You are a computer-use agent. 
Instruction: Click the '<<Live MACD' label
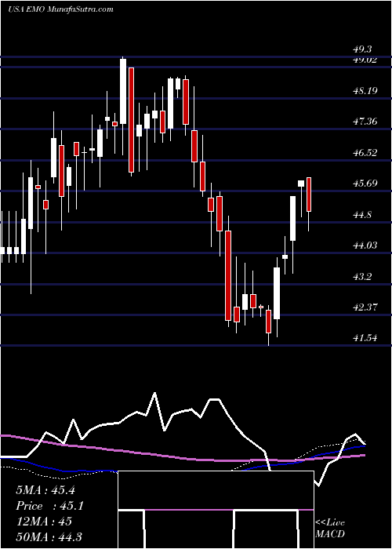coord(330,528)
